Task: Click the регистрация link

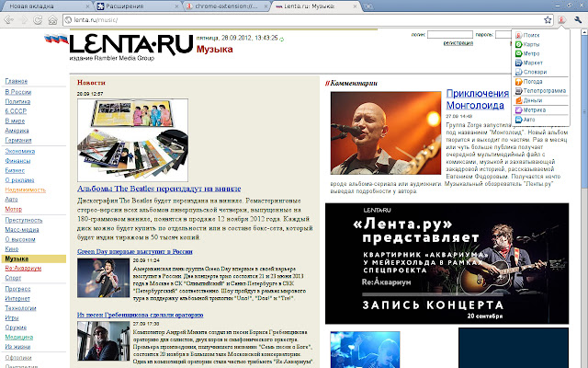Action: 458,43
